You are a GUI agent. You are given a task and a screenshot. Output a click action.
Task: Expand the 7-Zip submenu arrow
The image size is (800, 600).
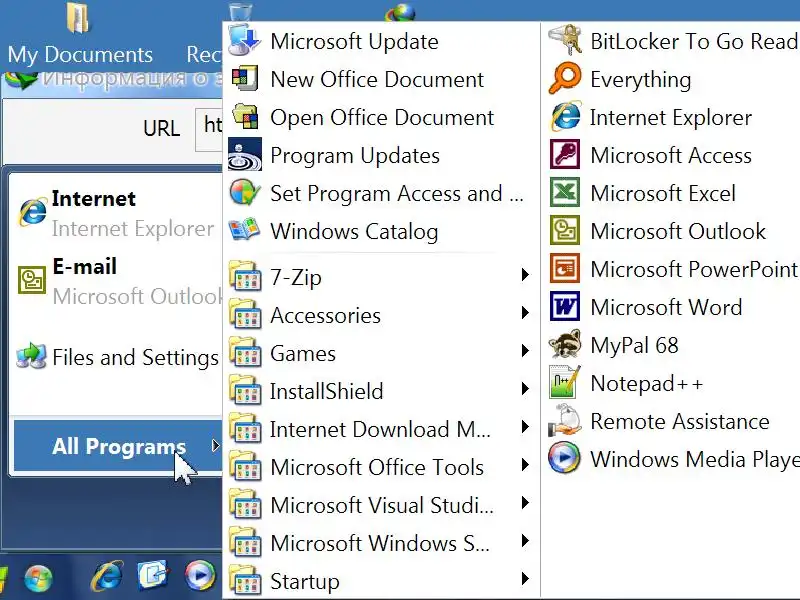tap(524, 277)
